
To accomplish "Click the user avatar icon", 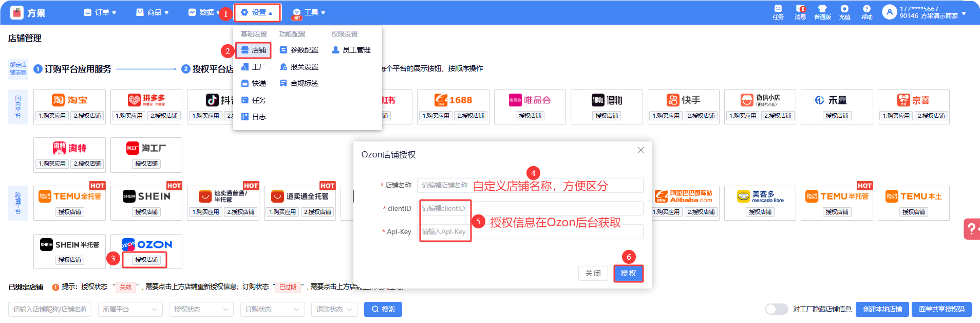I will [x=889, y=11].
